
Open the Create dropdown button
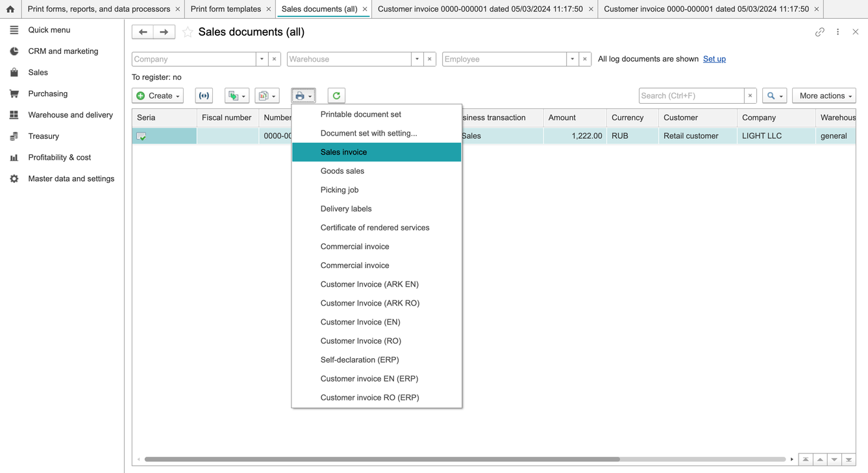[x=158, y=95]
